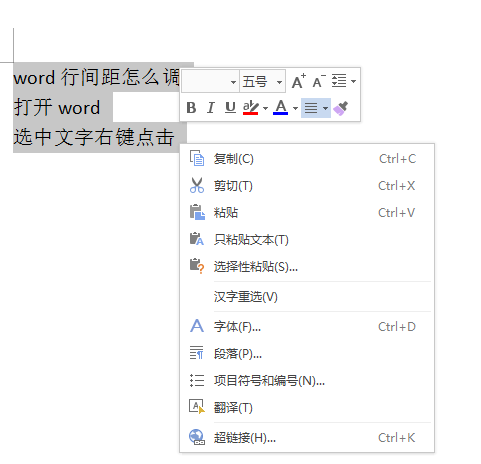Open font color dropdown arrow
Image resolution: width=481 pixels, height=464 pixels.
[x=295, y=108]
